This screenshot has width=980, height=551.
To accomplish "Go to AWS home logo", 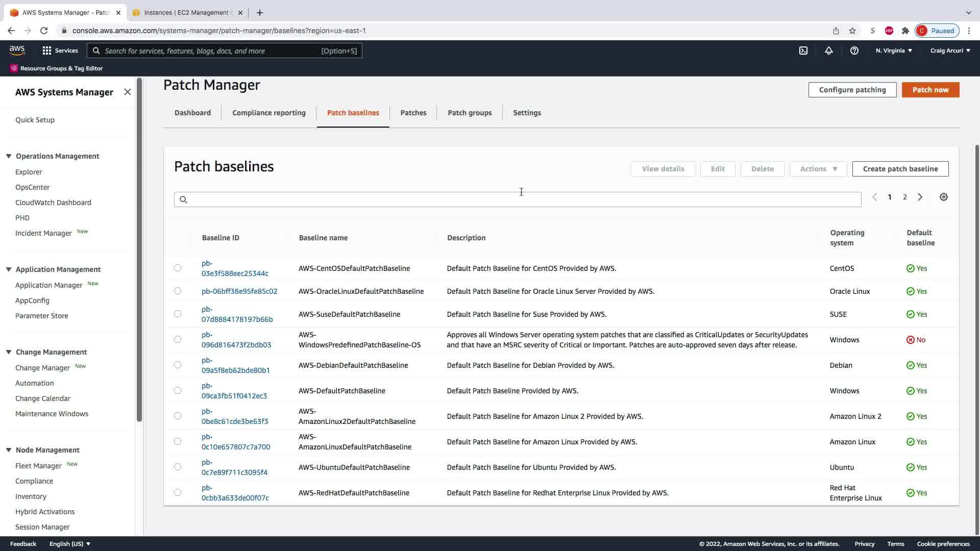I will pyautogui.click(x=17, y=50).
